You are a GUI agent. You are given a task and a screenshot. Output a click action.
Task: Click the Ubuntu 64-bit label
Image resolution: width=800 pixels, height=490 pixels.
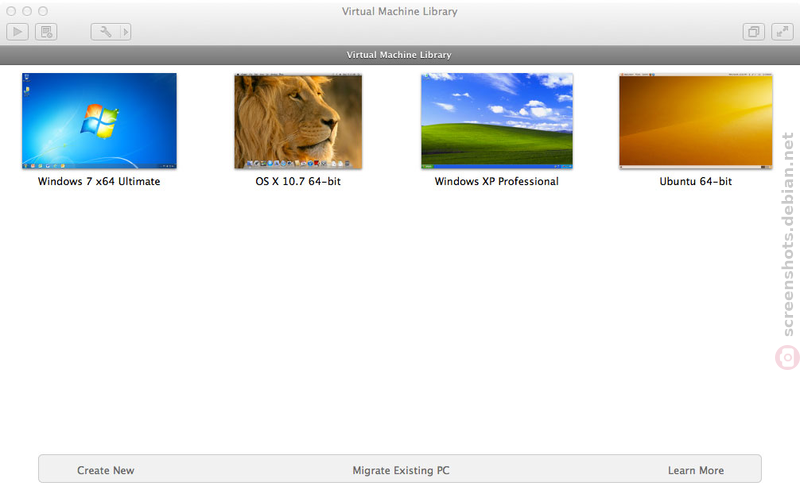695,181
